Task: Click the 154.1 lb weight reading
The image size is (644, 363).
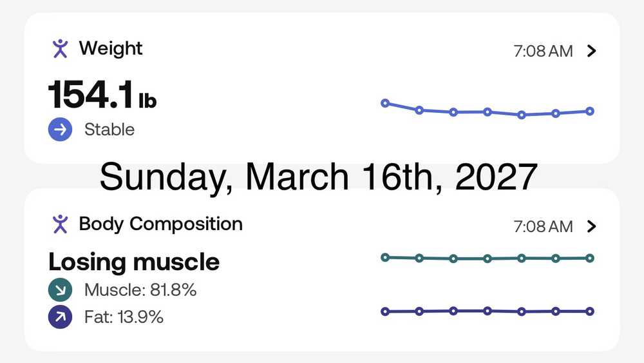Action: pyautogui.click(x=102, y=95)
